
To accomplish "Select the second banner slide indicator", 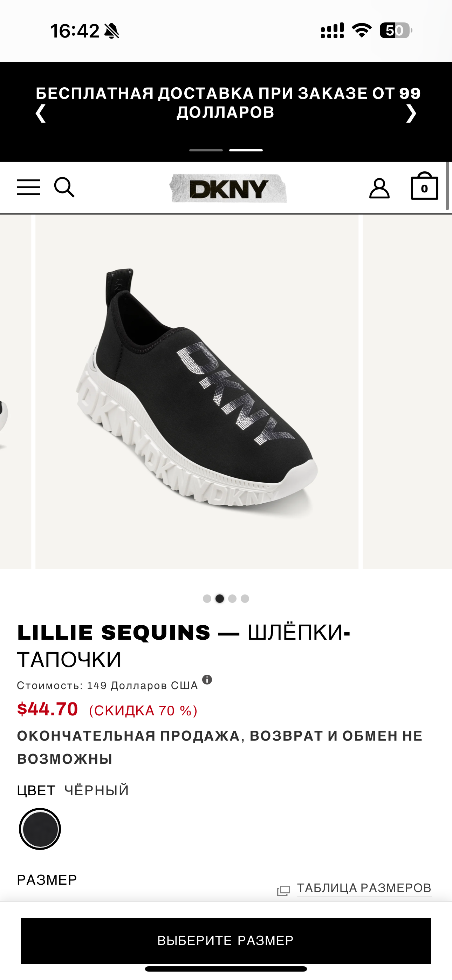I will click(x=246, y=150).
